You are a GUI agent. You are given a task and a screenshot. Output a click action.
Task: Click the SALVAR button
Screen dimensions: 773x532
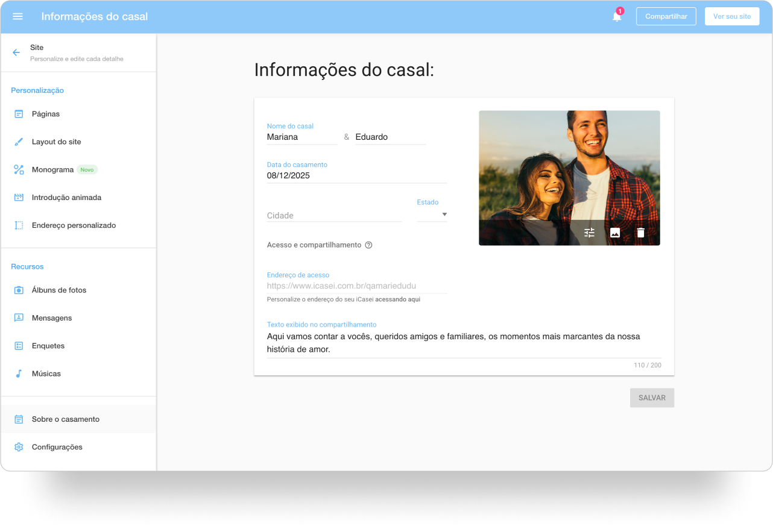coord(652,398)
